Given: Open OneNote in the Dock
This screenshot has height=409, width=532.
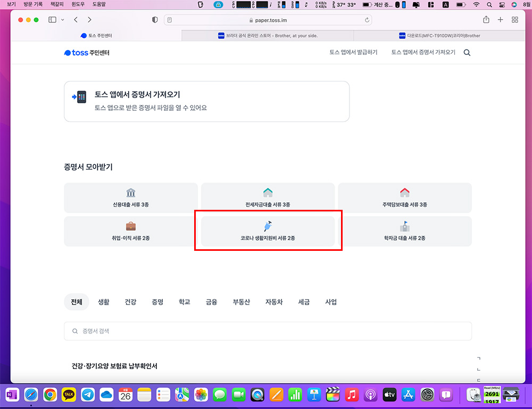Looking at the screenshot, I should [x=12, y=395].
